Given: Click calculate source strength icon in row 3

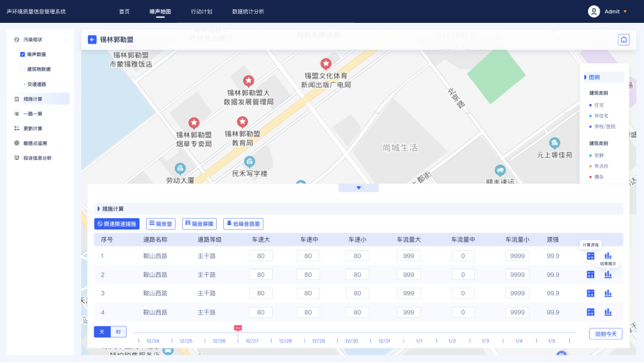Looking at the screenshot, I should 591,293.
